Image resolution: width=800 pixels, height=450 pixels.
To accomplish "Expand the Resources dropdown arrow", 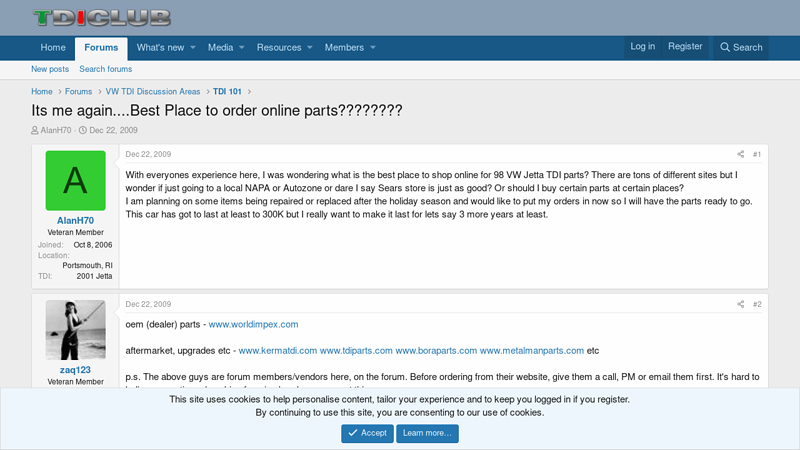I will coord(310,47).
